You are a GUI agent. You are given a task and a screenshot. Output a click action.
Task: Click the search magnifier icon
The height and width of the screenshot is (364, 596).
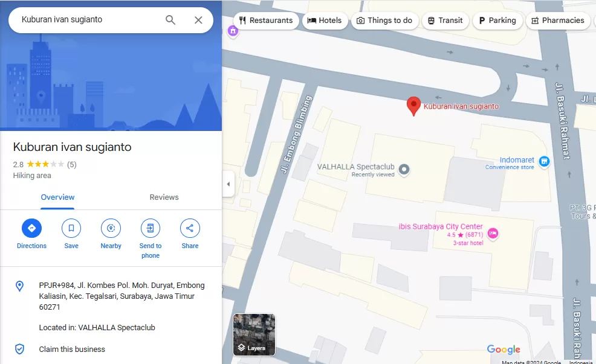[x=170, y=20]
